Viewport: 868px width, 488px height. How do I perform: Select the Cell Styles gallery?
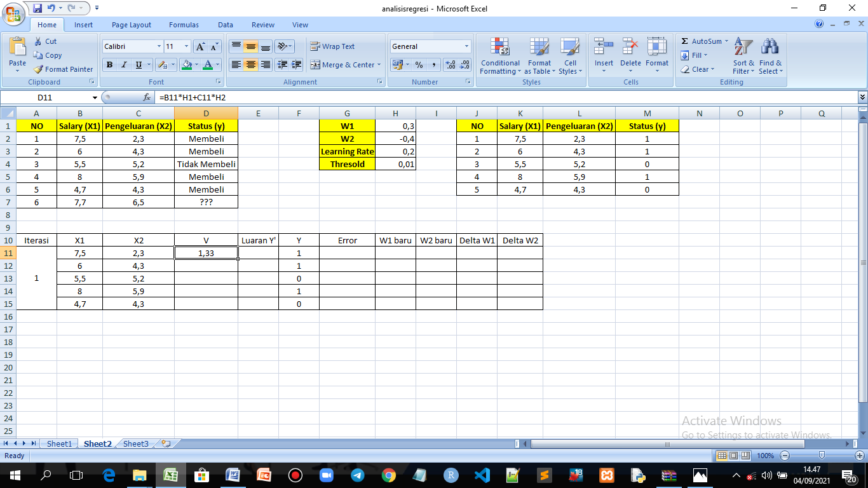[x=570, y=56]
